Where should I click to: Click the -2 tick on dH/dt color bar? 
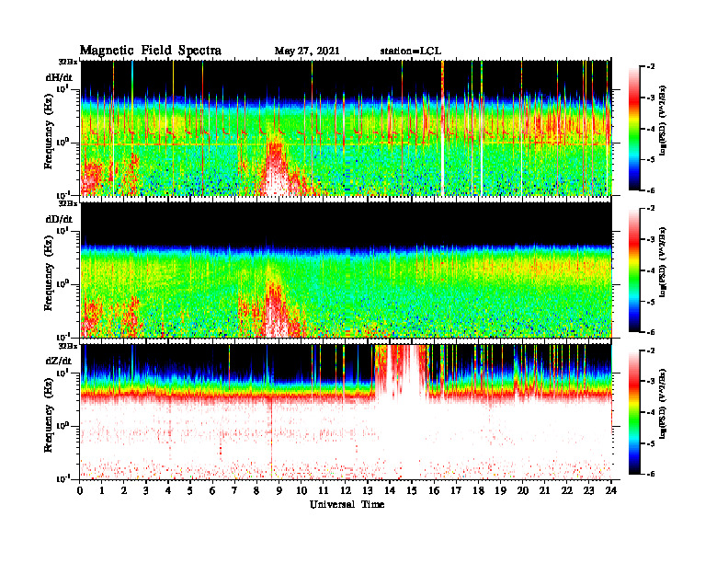tap(651, 66)
